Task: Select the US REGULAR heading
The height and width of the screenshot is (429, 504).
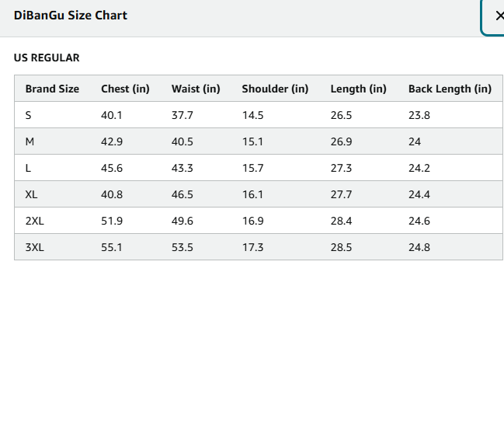Action: tap(47, 58)
